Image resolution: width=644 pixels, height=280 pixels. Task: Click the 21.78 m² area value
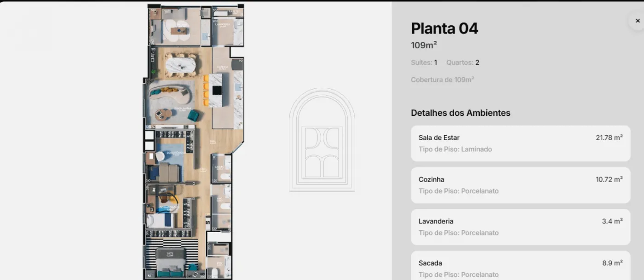(609, 137)
